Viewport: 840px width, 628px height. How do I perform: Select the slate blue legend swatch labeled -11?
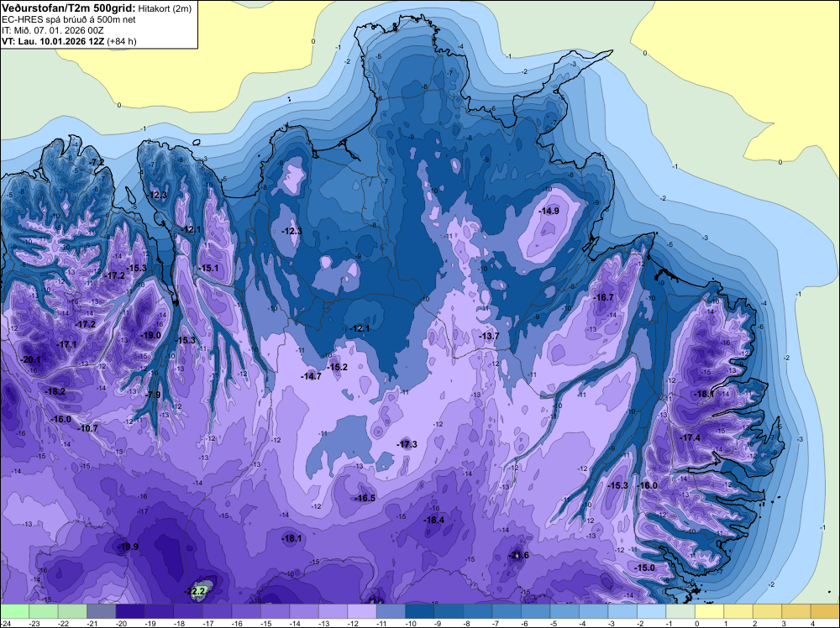coord(391,611)
